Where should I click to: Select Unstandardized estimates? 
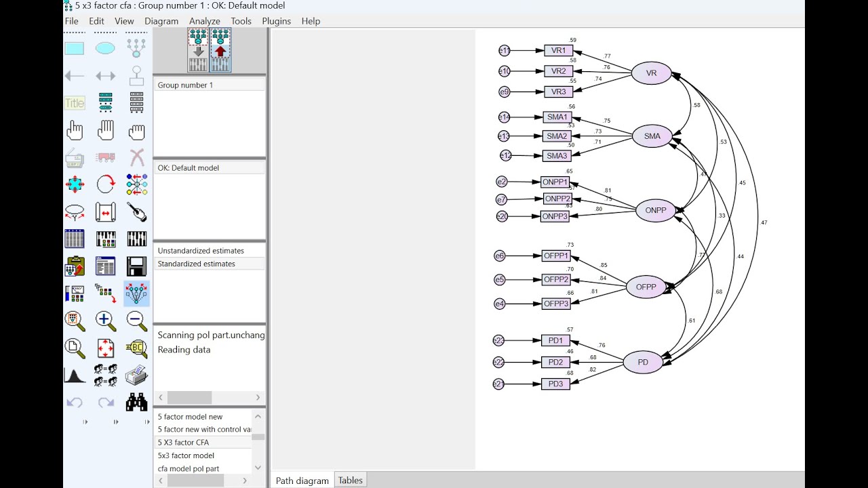[210, 251]
